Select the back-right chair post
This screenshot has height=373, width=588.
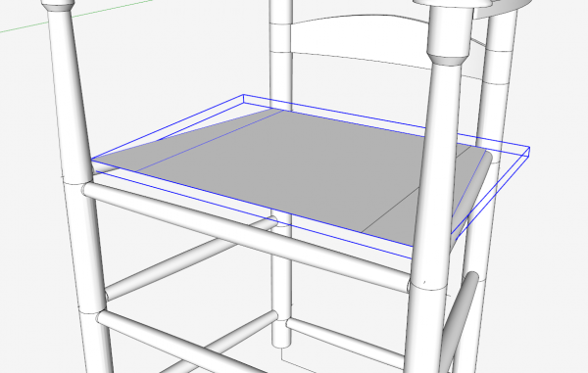coord(495,150)
